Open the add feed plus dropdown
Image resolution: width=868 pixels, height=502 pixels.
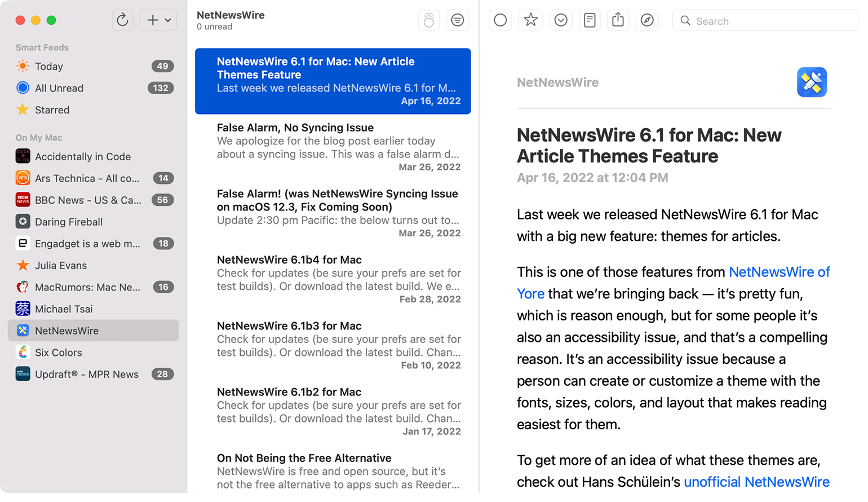(158, 20)
